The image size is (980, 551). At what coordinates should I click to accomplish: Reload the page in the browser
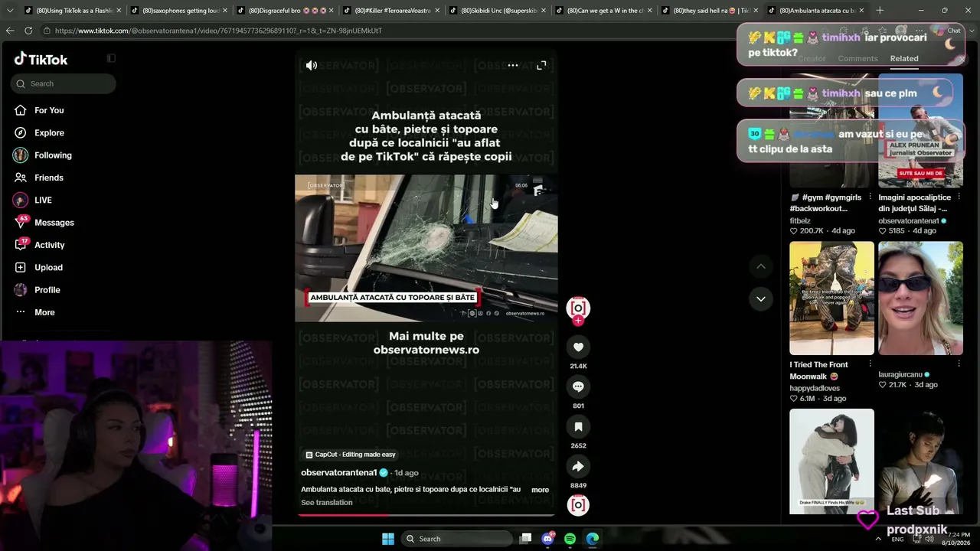pyautogui.click(x=28, y=31)
